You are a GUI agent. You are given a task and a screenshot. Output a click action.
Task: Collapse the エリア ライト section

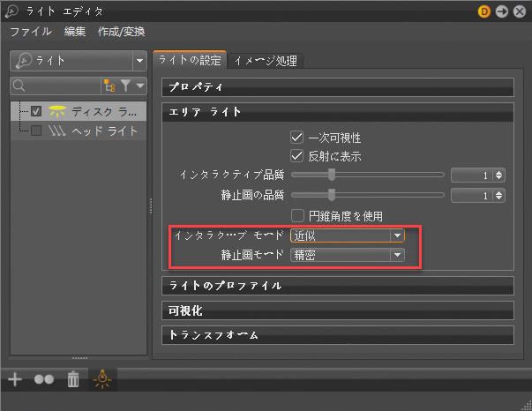tap(338, 112)
